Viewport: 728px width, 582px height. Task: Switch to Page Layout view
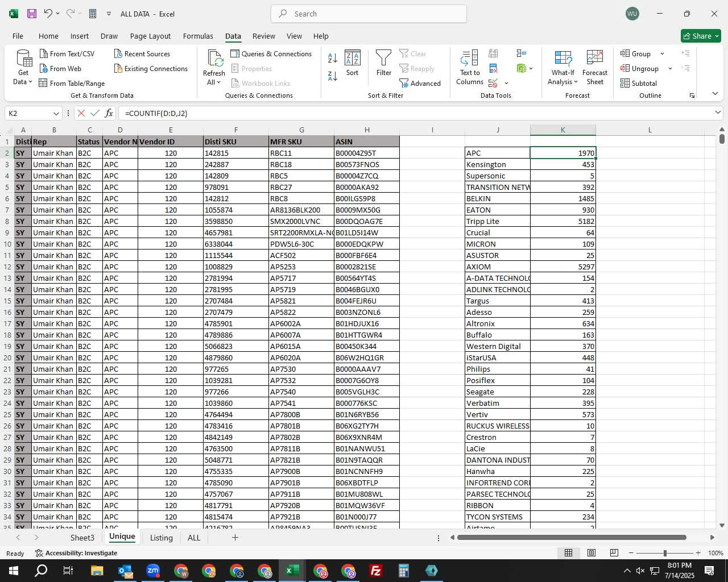coord(591,553)
